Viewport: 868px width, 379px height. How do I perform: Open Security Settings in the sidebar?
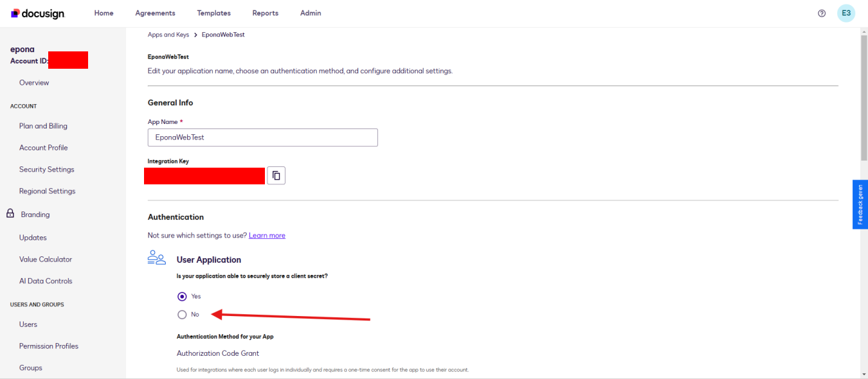(47, 170)
